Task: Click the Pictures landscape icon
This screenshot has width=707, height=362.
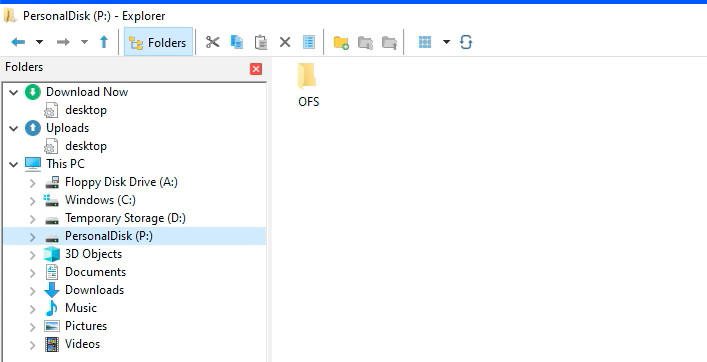Action: pos(52,326)
